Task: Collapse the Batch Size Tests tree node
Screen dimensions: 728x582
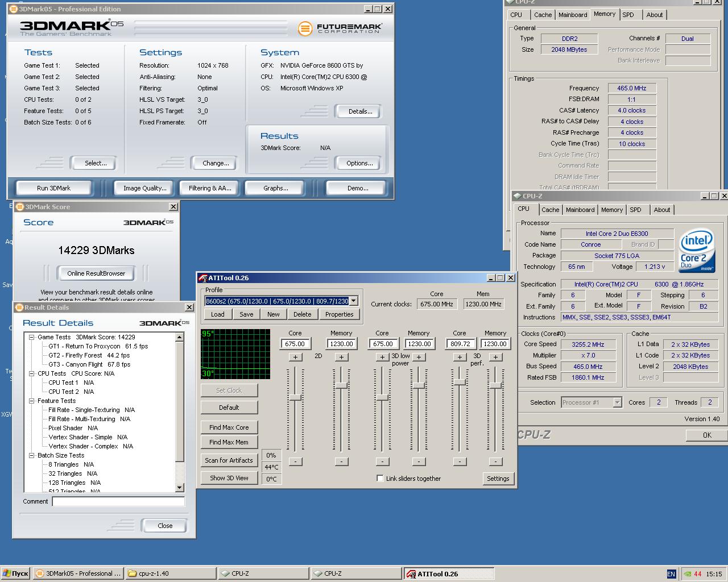Action: click(x=32, y=455)
